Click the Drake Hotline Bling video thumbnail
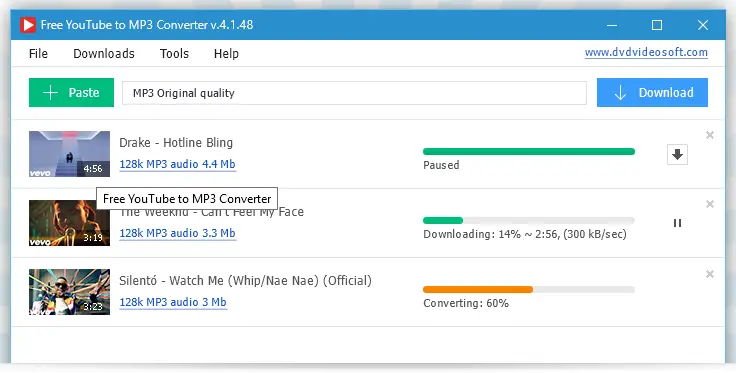The height and width of the screenshot is (373, 736). 69,154
